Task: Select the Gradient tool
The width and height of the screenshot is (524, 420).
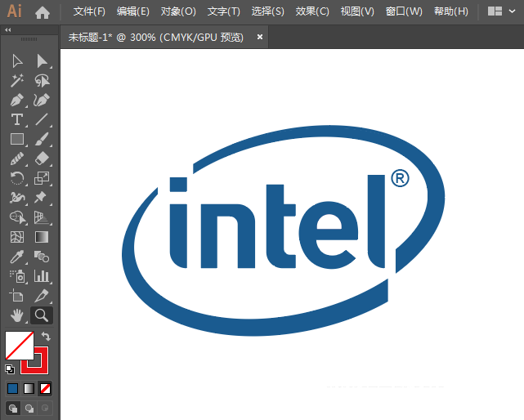Action: 43,237
